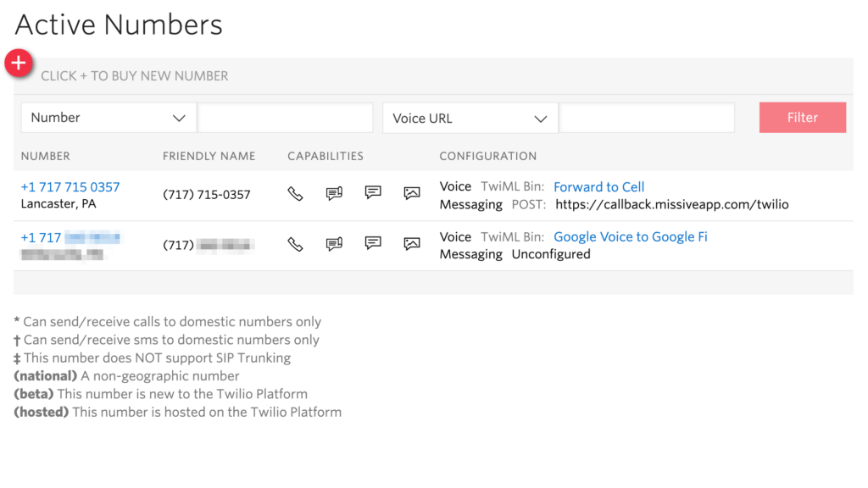This screenshot has height=488, width=868.
Task: Click MMS picture icon in second number row
Action: tap(412, 245)
